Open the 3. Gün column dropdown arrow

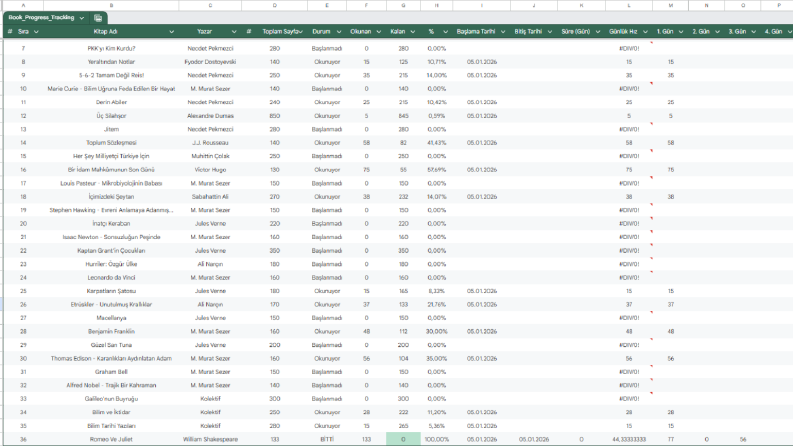pyautogui.click(x=754, y=31)
